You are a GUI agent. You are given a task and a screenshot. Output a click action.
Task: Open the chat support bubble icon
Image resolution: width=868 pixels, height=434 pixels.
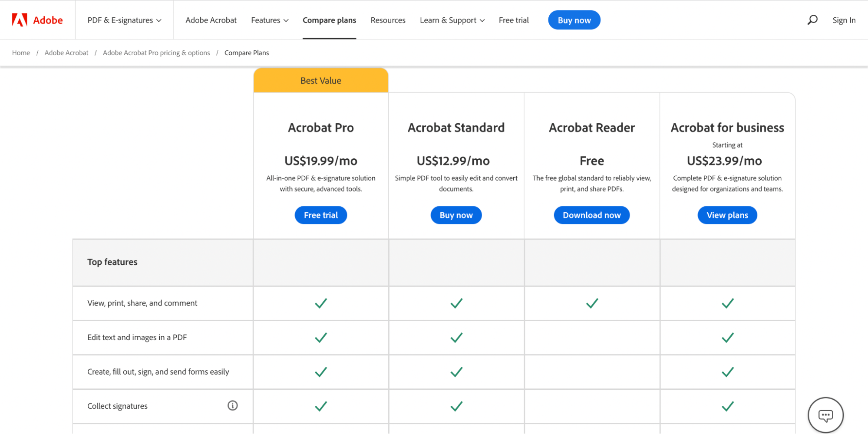pyautogui.click(x=825, y=415)
